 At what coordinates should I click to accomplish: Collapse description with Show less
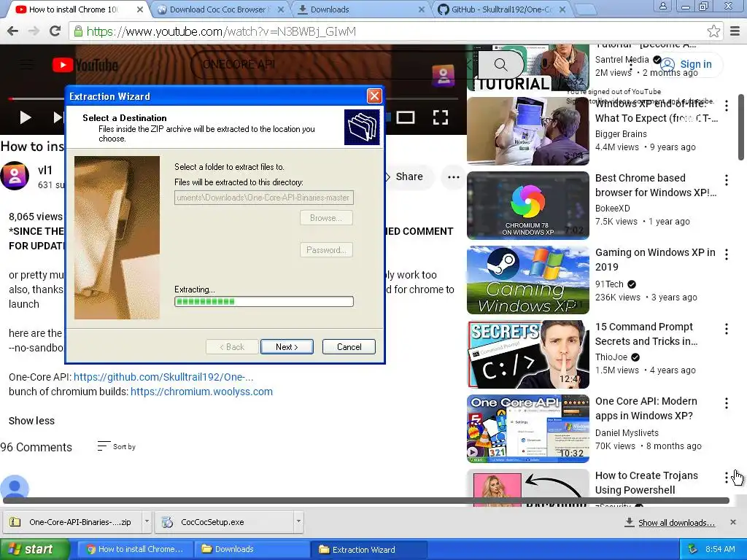coord(31,421)
